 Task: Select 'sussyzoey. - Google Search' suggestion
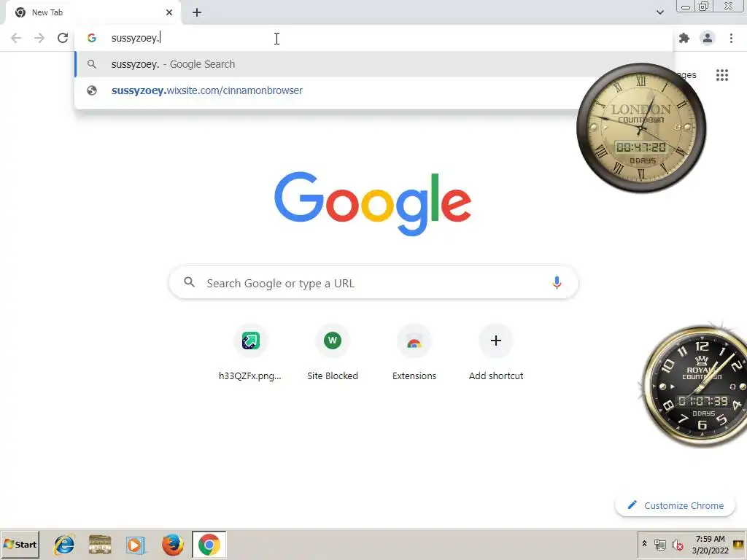click(x=374, y=64)
